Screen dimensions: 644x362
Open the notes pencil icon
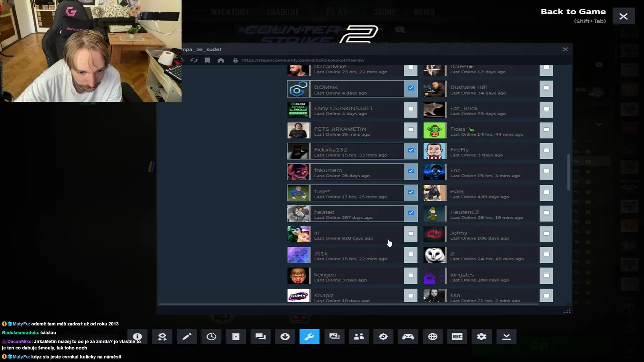coord(187,337)
